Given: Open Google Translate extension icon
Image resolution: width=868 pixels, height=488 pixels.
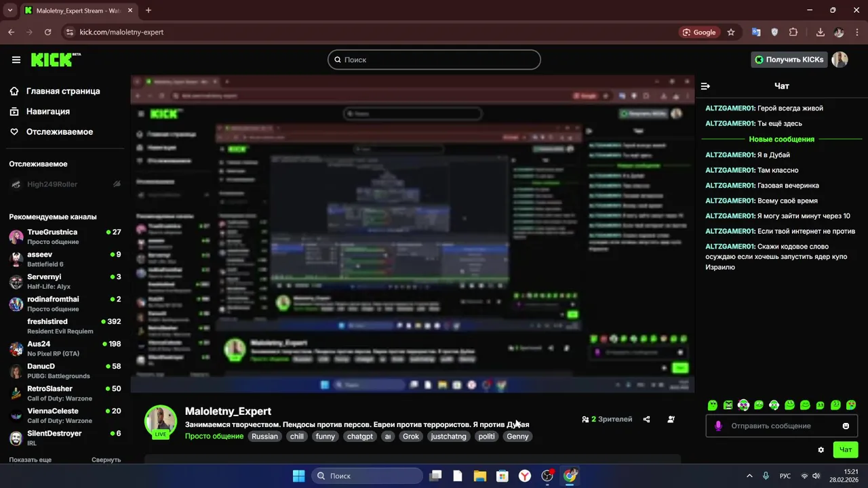Looking at the screenshot, I should click(756, 32).
